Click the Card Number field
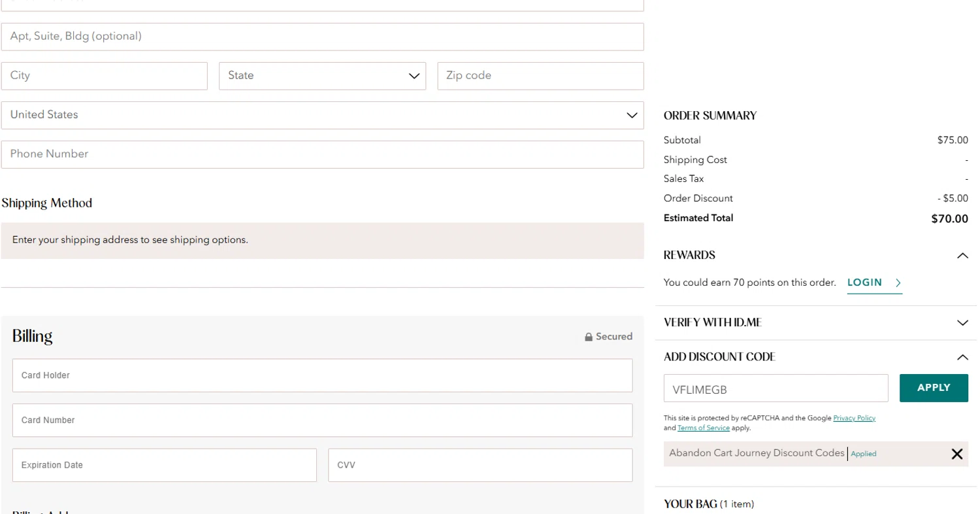980x514 pixels. click(x=322, y=420)
